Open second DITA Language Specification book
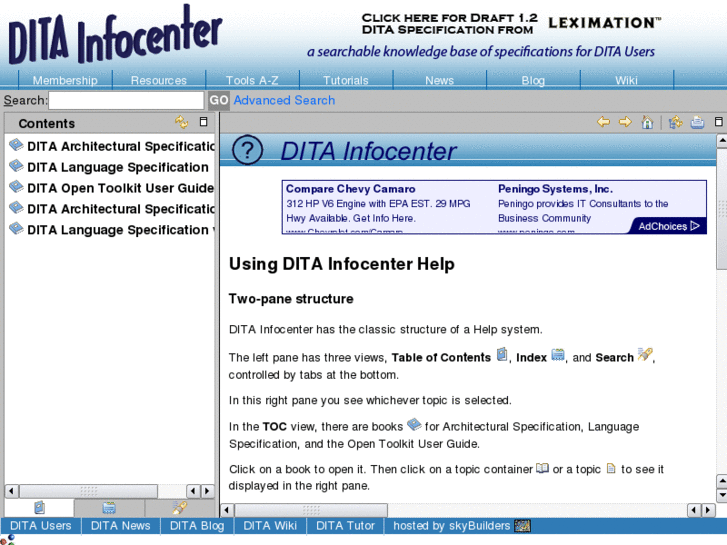727x545 pixels. (x=121, y=230)
